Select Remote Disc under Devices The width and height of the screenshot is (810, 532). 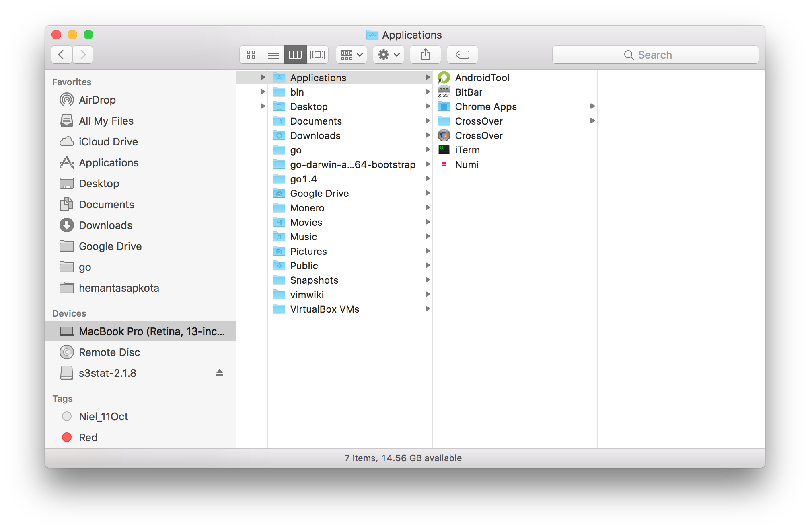pyautogui.click(x=109, y=352)
